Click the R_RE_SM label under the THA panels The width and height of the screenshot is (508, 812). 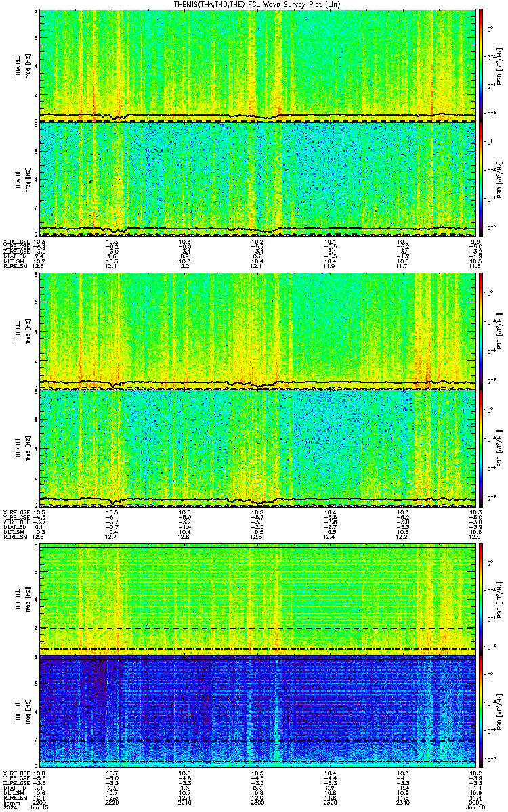tap(14, 266)
